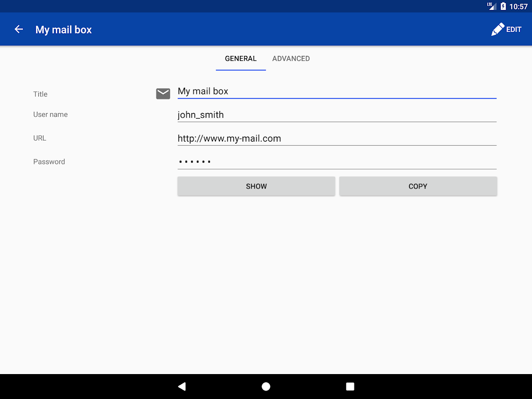Switch to the Advanced tab

291,58
